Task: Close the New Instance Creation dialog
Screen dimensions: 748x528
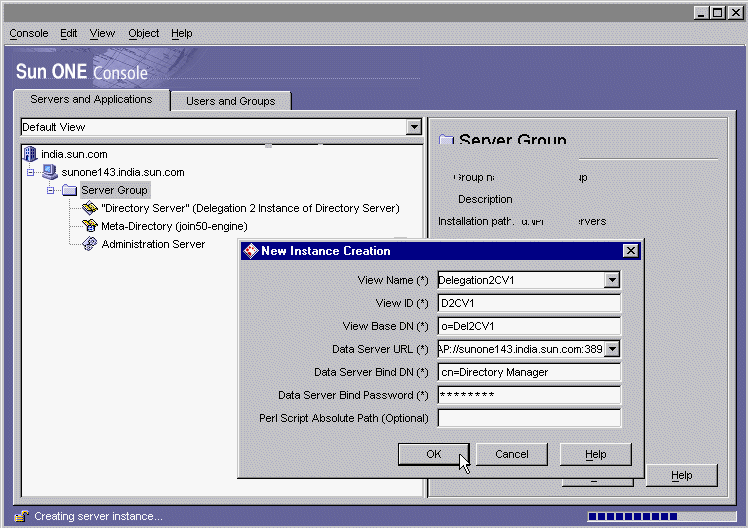Action: [631, 250]
